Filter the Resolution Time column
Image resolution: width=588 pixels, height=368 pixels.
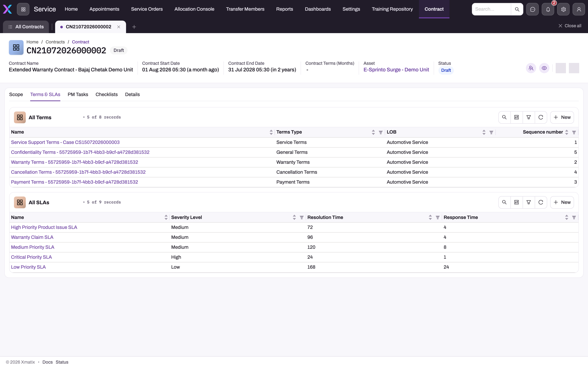[x=438, y=218]
